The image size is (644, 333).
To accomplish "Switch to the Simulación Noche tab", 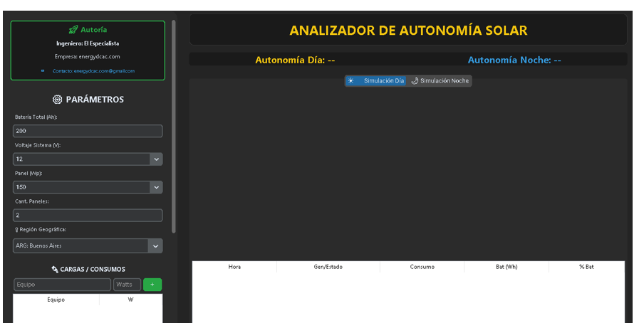I will click(x=440, y=81).
